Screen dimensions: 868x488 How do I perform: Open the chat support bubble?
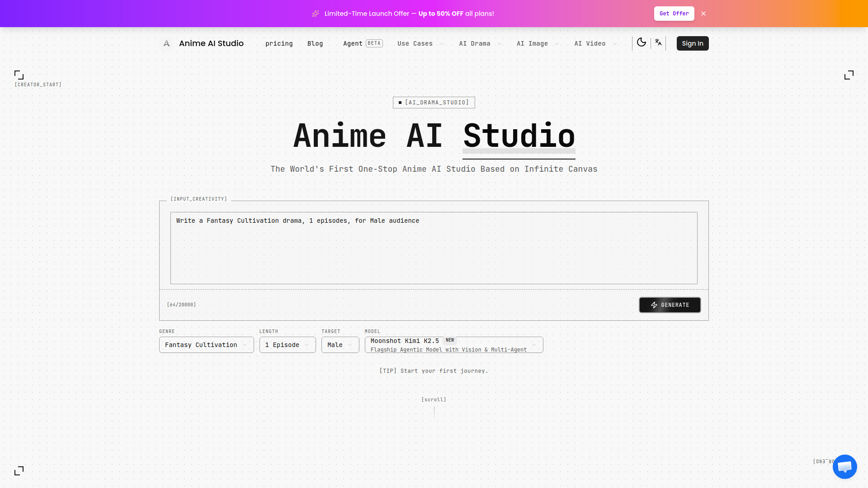844,466
